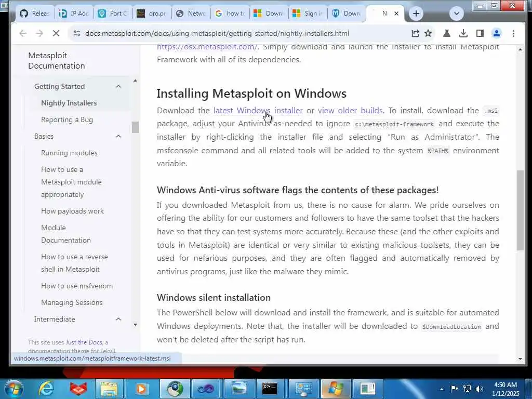This screenshot has height=399, width=532.
Task: Click the heading Installing Metasploit on Windows
Action: pos(251,94)
